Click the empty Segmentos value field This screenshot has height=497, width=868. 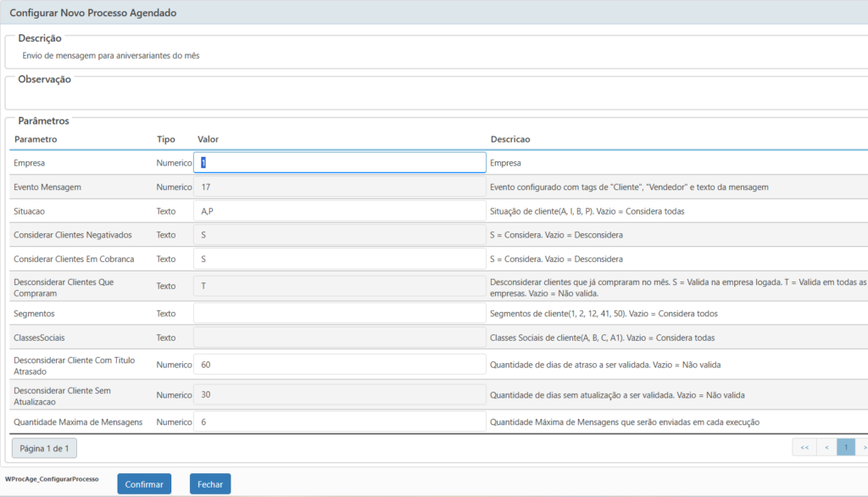click(339, 313)
